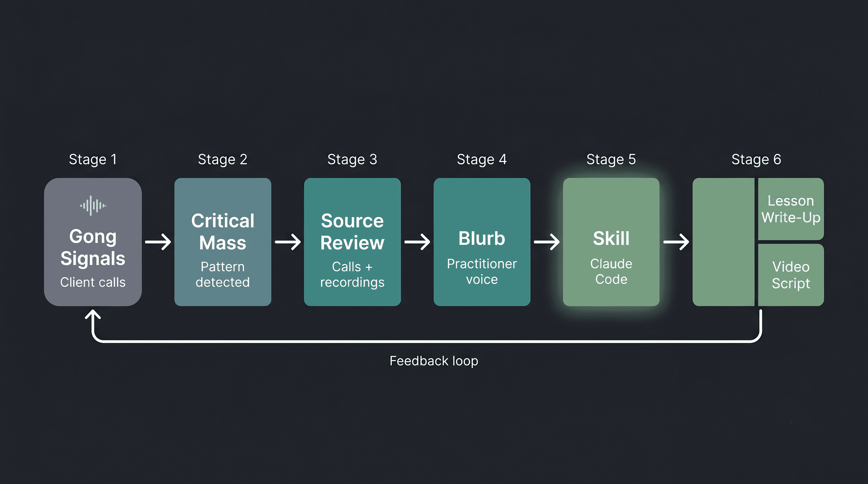
Task: Select the Blurb stage card
Action: [x=482, y=242]
